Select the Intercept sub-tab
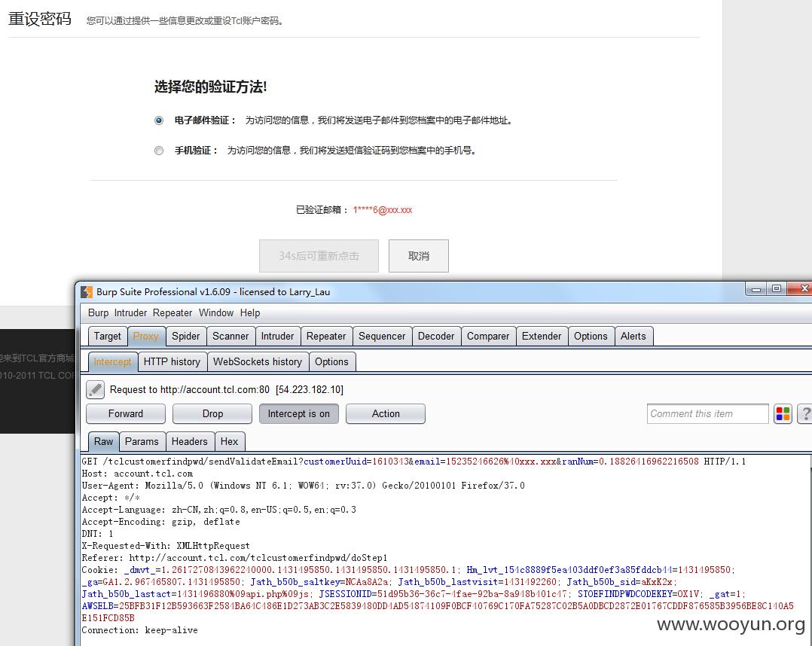 (112, 362)
